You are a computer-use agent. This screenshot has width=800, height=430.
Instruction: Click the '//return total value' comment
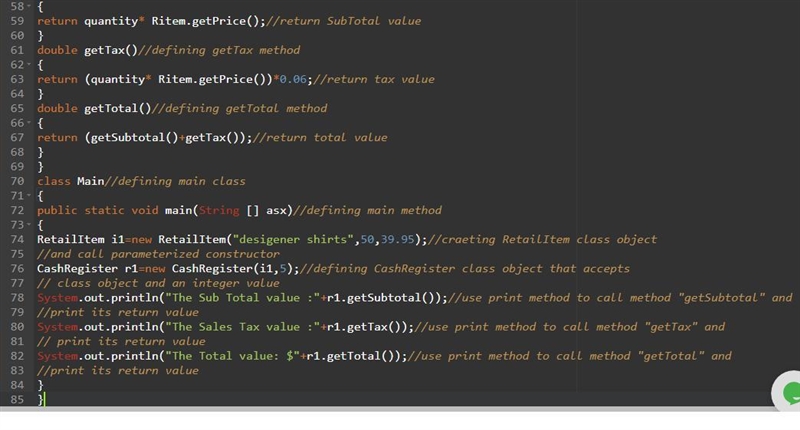(x=320, y=138)
